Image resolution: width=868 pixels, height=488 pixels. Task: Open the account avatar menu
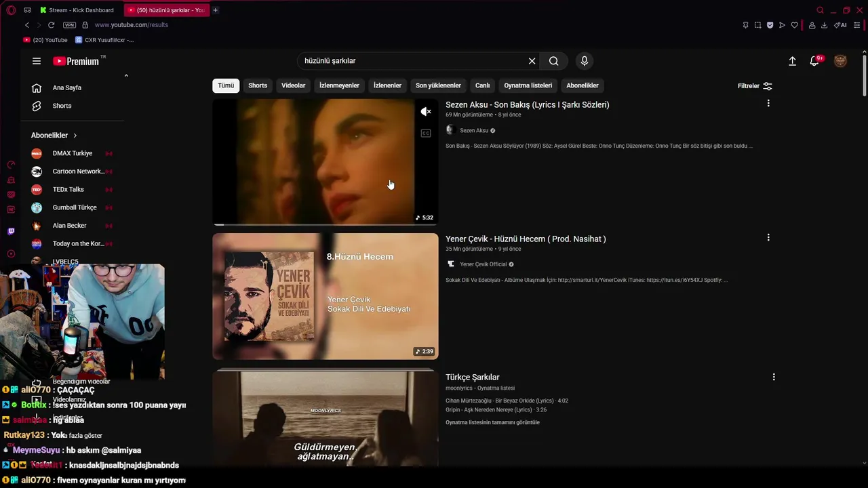pyautogui.click(x=840, y=61)
